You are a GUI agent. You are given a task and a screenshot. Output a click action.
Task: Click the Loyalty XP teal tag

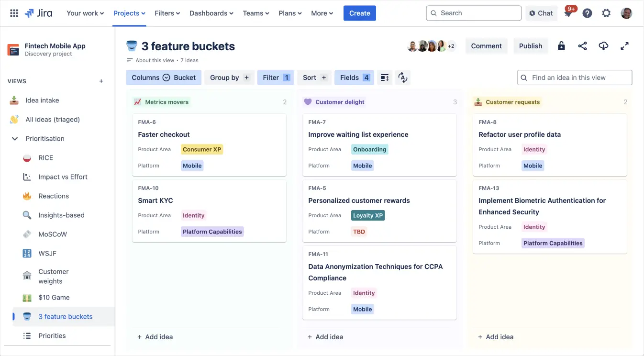(x=368, y=215)
